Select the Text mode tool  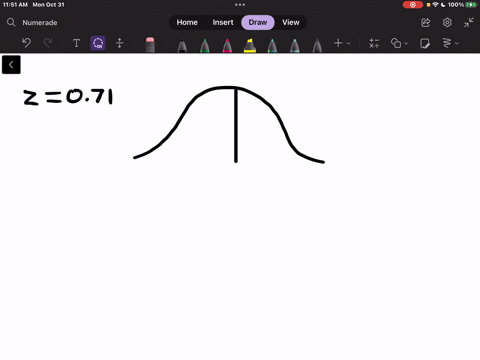76,43
